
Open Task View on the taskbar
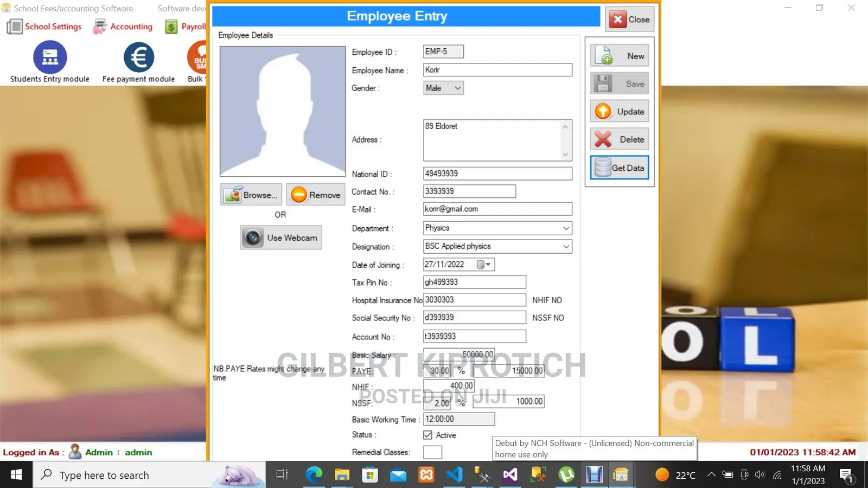(282, 475)
